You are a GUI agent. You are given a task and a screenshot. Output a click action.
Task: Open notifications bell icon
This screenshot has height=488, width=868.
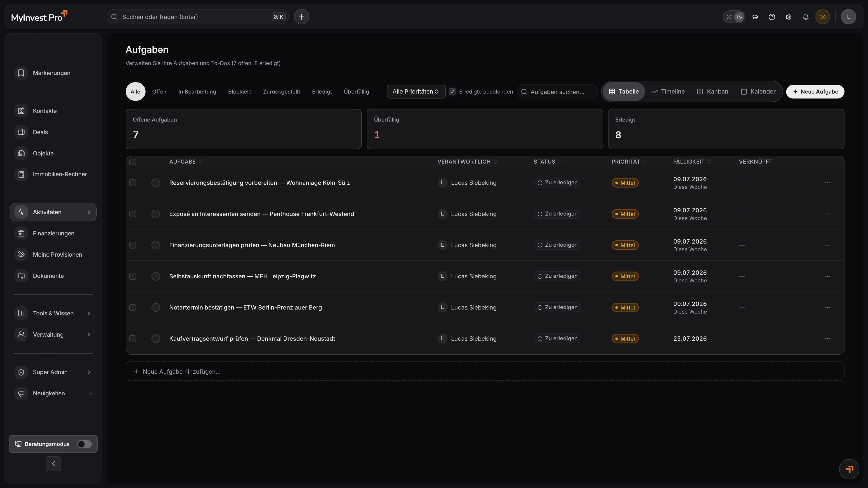click(806, 17)
